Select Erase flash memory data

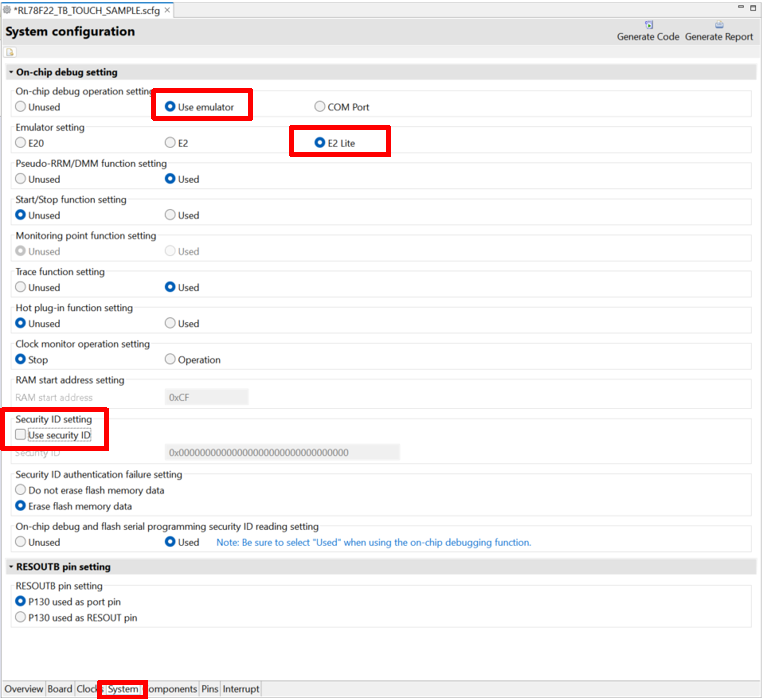20,506
